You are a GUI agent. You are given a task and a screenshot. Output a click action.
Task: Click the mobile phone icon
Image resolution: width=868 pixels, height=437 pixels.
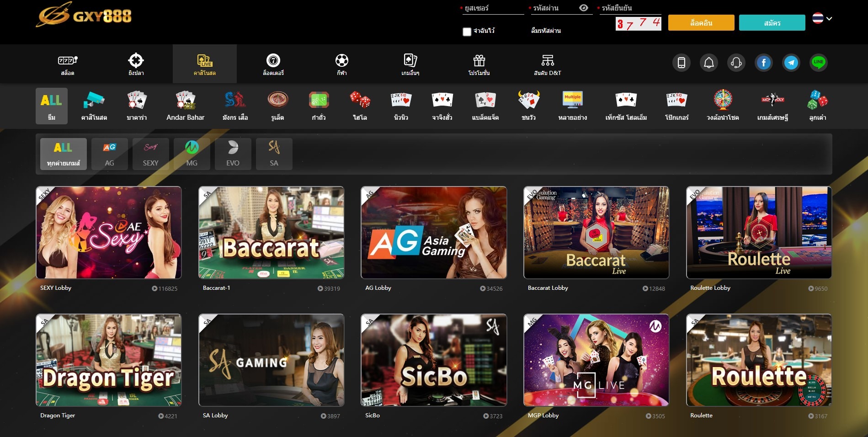tap(682, 63)
